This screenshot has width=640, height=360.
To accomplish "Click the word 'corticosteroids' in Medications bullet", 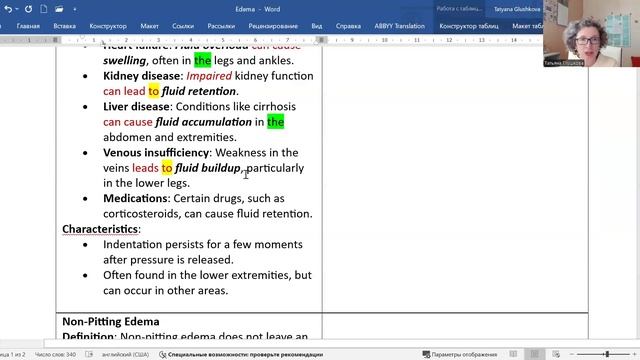I will [141, 214].
